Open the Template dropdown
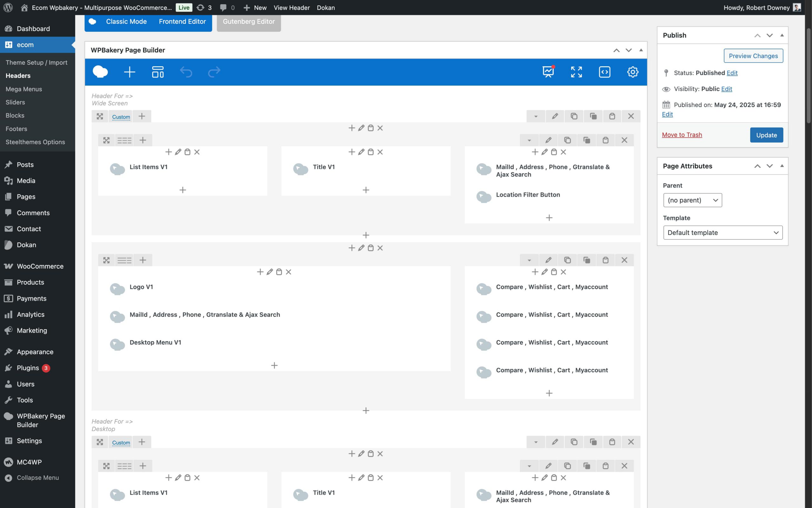 [723, 232]
